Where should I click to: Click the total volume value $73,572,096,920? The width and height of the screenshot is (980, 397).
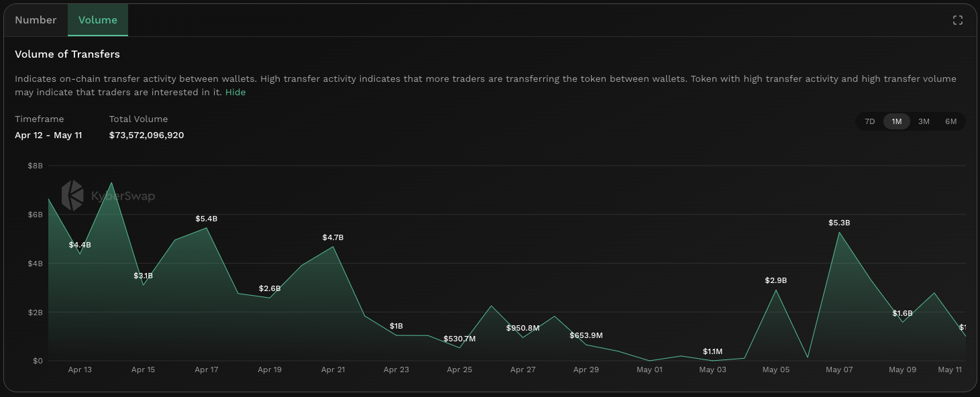pos(146,135)
